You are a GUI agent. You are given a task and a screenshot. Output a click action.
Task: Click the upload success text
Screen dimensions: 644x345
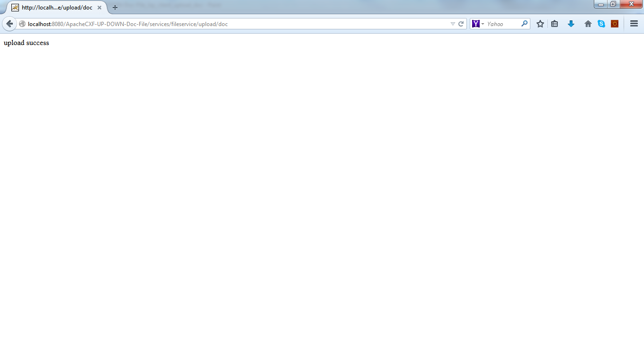pos(26,43)
